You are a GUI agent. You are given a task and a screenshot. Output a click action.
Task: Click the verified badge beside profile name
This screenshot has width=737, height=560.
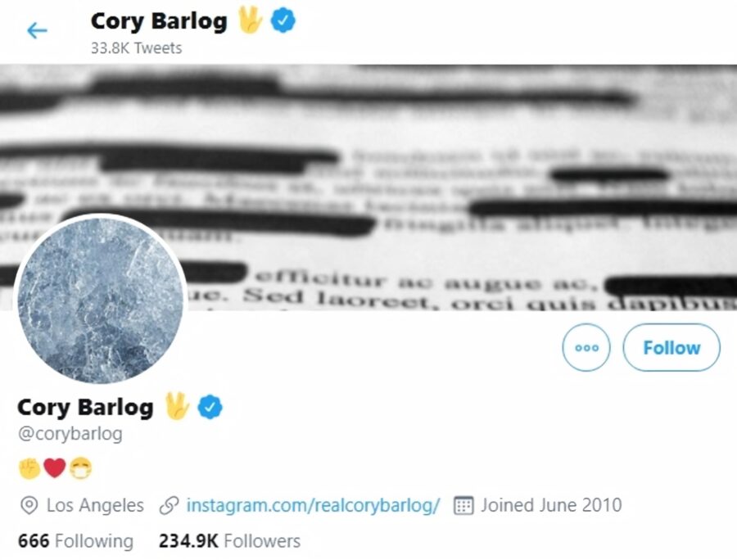tap(210, 407)
